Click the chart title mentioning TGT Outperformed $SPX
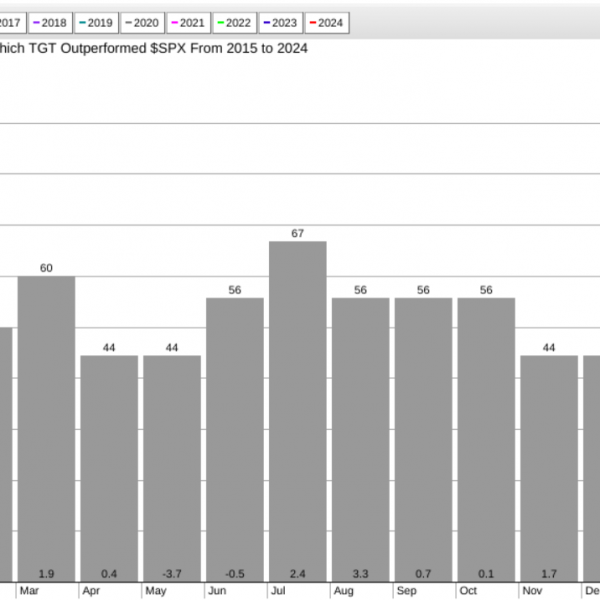This screenshot has height=600, width=600. tap(153, 49)
